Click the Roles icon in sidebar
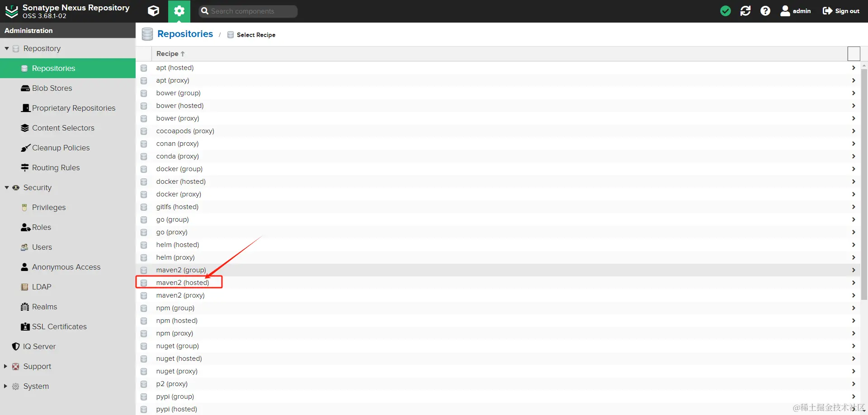This screenshot has width=868, height=415. (x=25, y=227)
